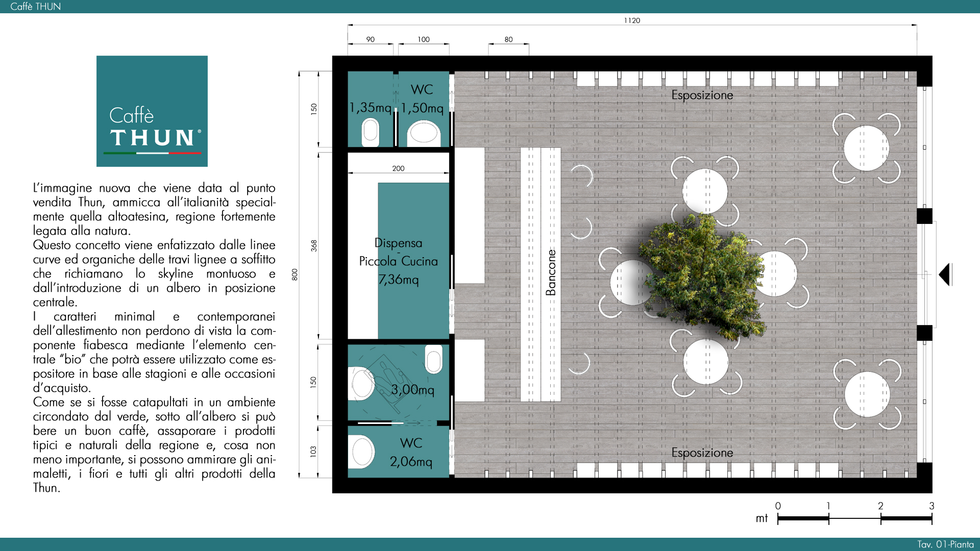980x551 pixels.
Task: Click the Tav. 01-Pianta footer label
Action: pos(945,544)
